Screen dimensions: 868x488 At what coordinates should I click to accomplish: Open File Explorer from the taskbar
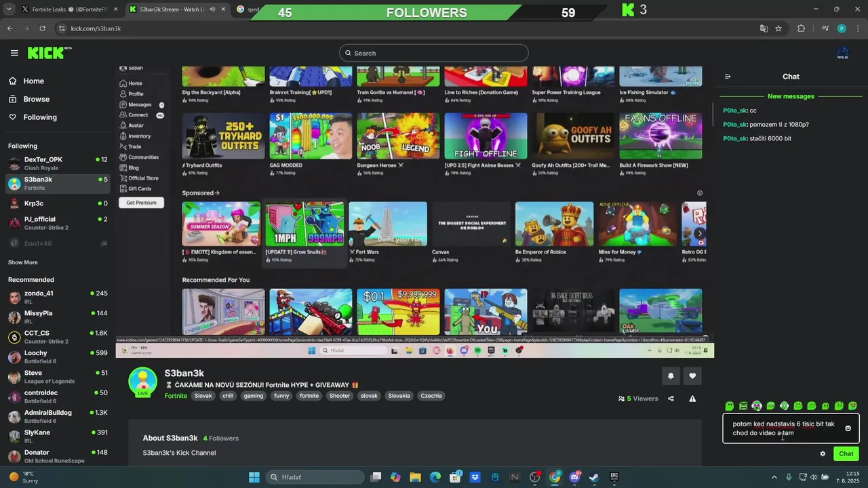coord(415,477)
